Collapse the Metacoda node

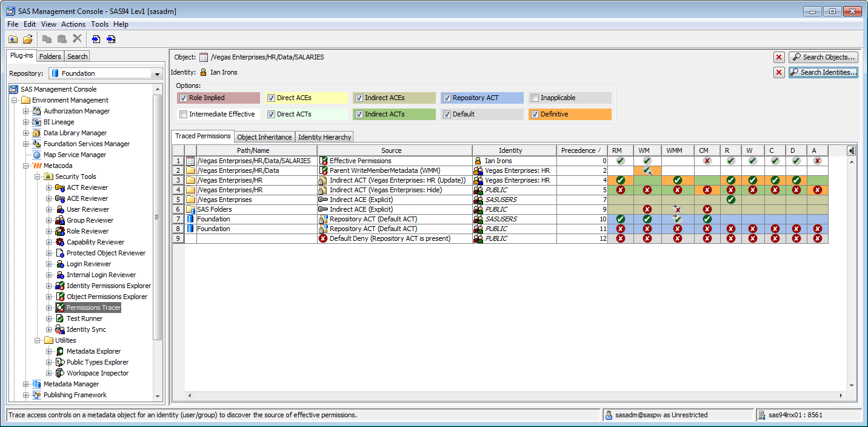(26, 166)
